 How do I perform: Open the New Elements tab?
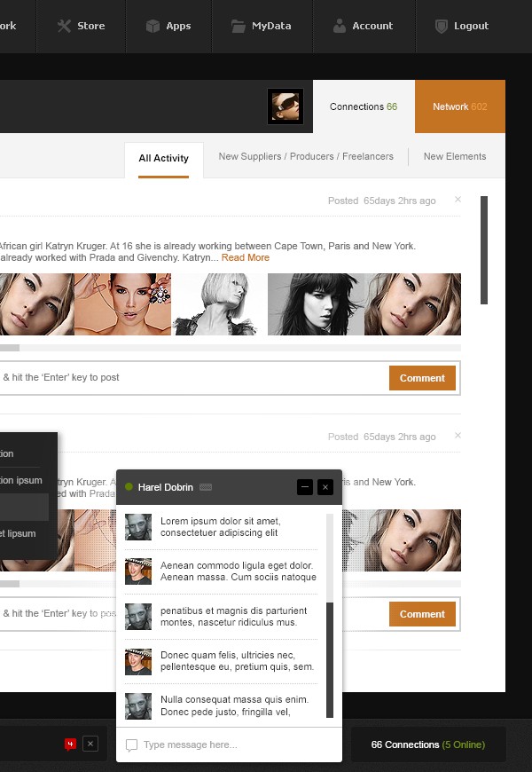coord(455,156)
